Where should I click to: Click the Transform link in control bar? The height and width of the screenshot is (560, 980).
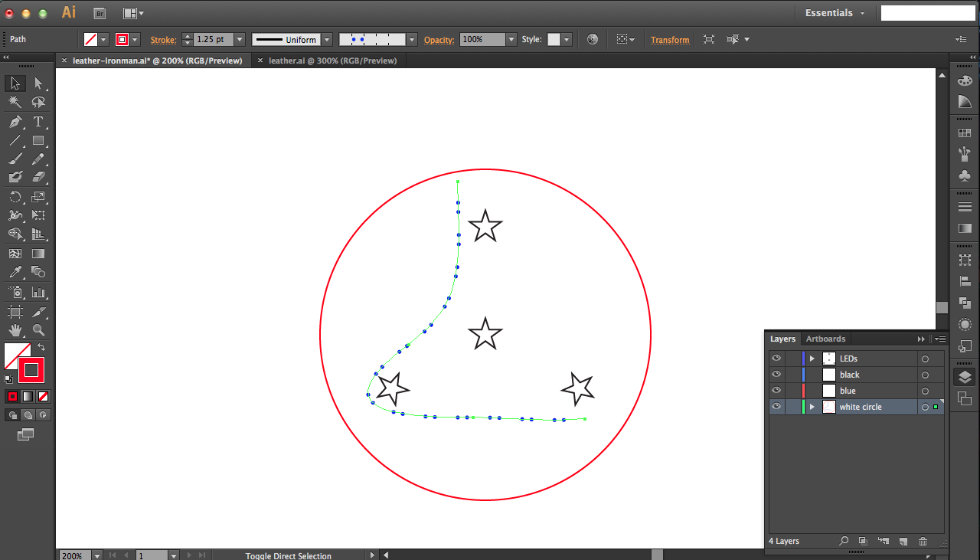click(x=669, y=39)
